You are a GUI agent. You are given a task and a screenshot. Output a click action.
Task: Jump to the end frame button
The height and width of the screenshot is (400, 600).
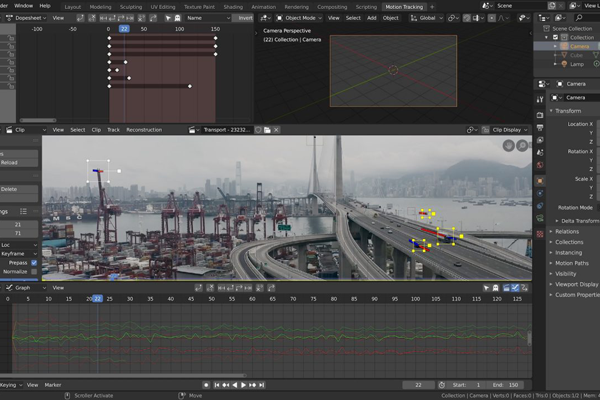click(262, 385)
